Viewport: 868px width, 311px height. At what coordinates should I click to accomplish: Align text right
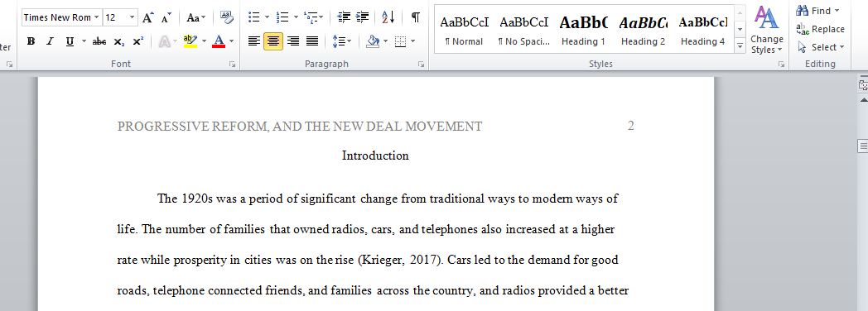pos(293,41)
